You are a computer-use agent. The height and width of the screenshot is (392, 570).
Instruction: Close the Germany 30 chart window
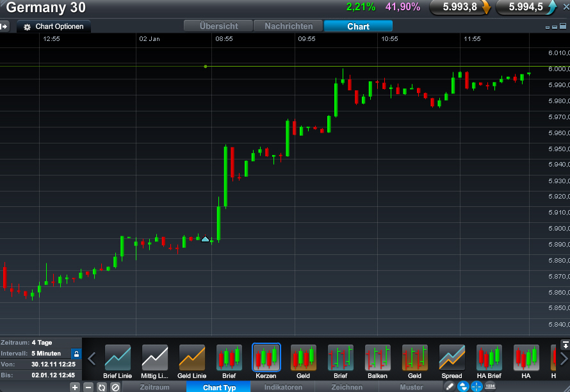pyautogui.click(x=566, y=7)
